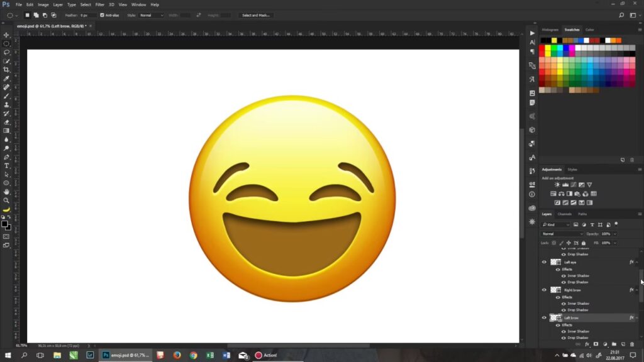Switch to the Styles panel tab
The image size is (644, 362).
(x=572, y=170)
